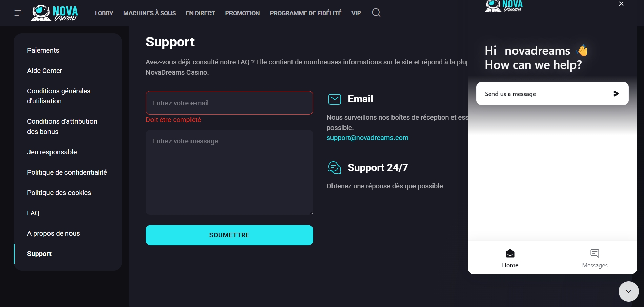Go to Programme de Fidélité page

pyautogui.click(x=305, y=13)
